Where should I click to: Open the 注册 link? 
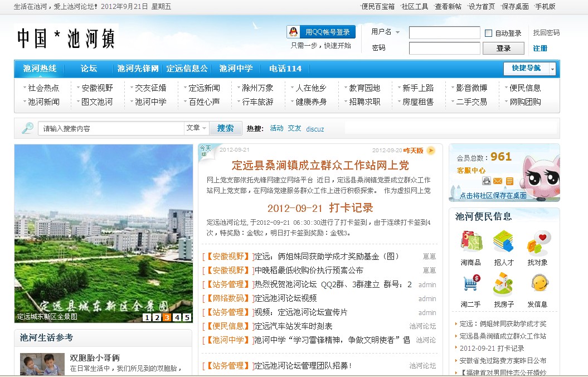point(540,49)
